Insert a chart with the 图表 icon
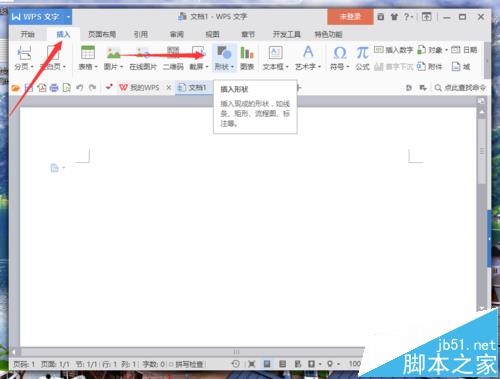500x379 pixels. point(247,53)
